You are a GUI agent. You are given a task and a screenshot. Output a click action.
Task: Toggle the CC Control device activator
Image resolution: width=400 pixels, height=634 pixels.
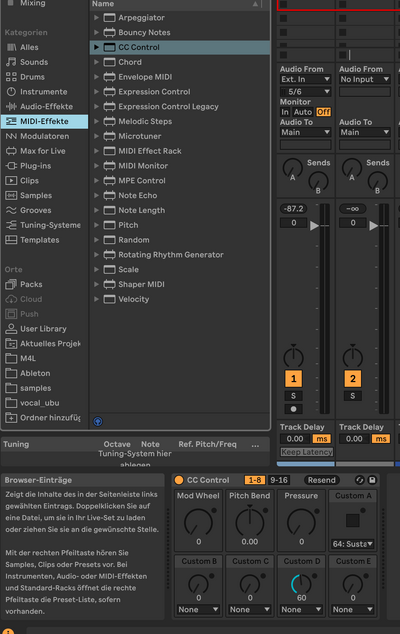(x=179, y=480)
